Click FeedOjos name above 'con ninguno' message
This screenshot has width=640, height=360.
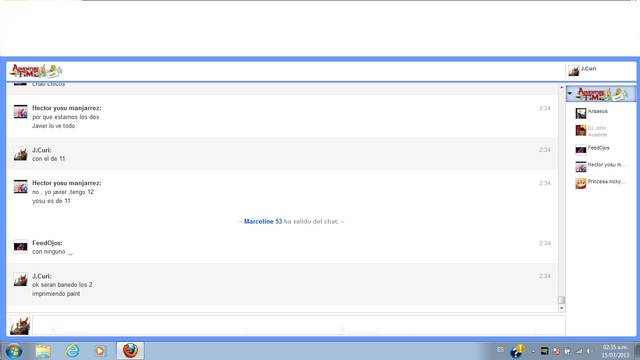pyautogui.click(x=47, y=243)
